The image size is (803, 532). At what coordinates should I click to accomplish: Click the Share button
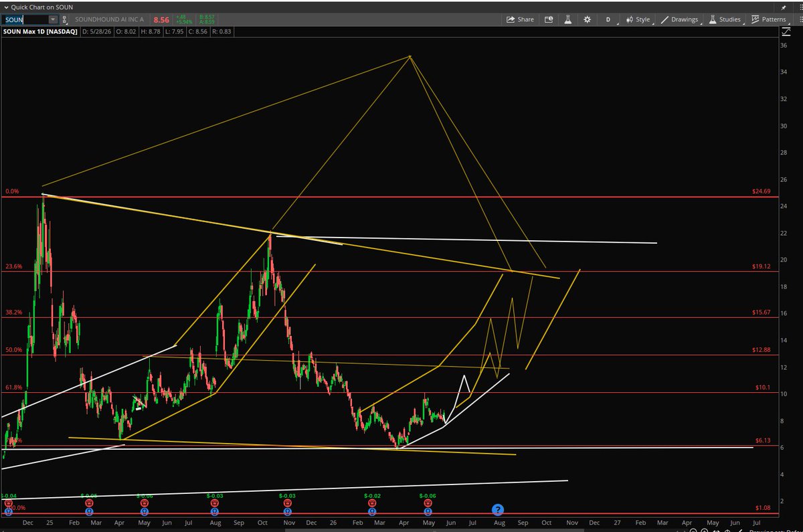[520, 19]
